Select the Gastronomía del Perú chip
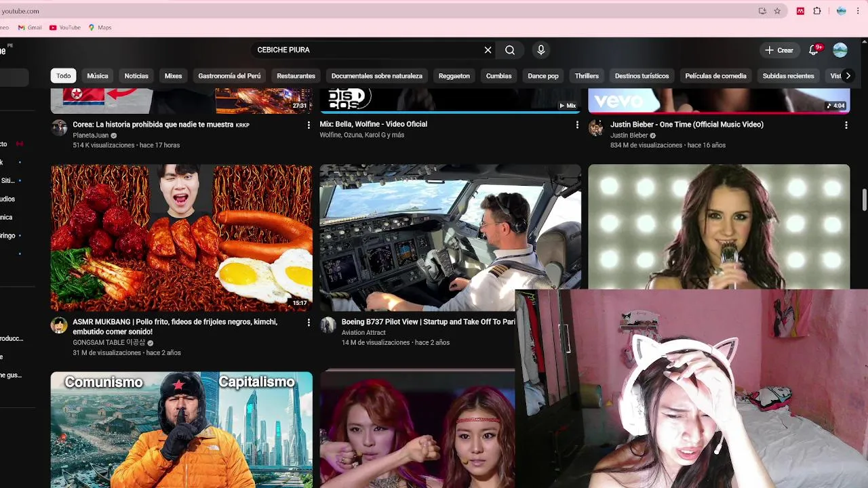Screen dimensions: 868x488 pos(229,76)
